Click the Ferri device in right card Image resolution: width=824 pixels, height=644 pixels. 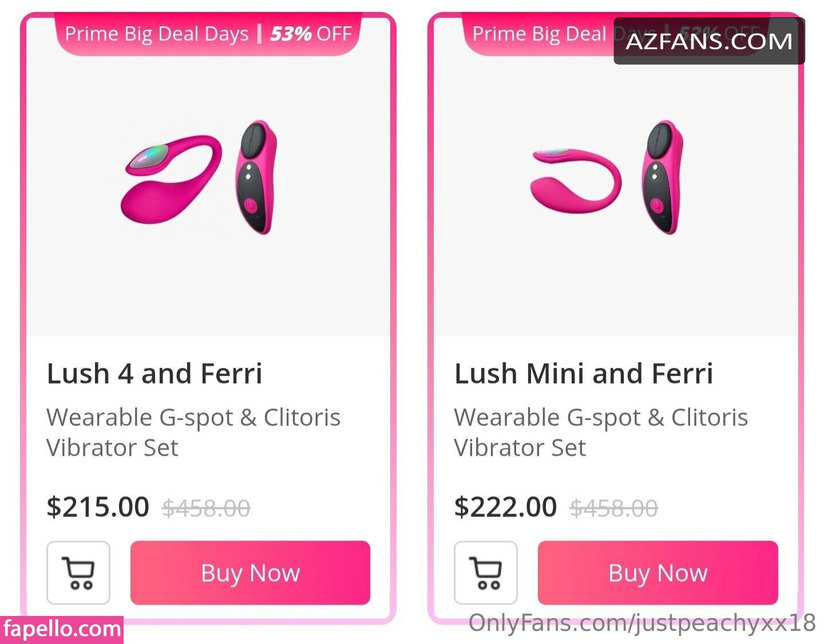click(x=663, y=176)
